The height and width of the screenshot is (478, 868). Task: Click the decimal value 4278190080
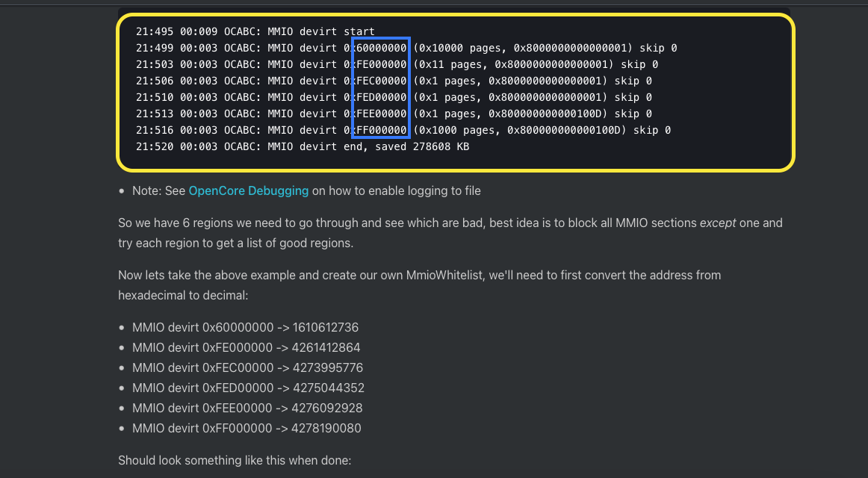pos(327,428)
